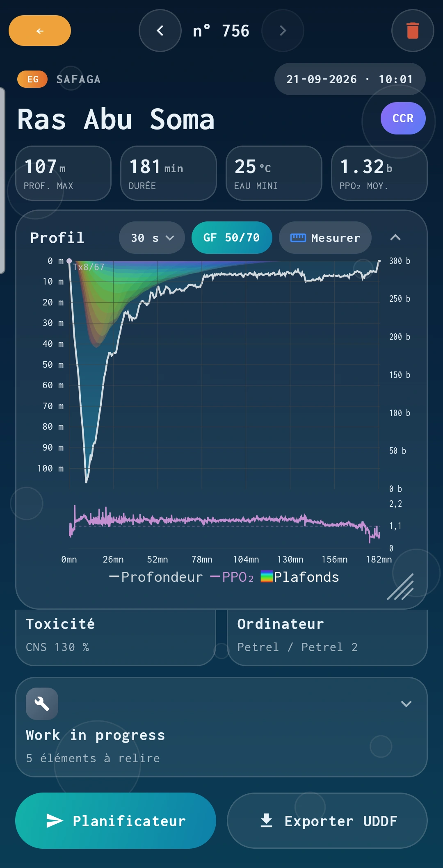Open the date 21-09-2026 · 10:01 chip
Screen dimensions: 443x868
pyautogui.click(x=350, y=79)
